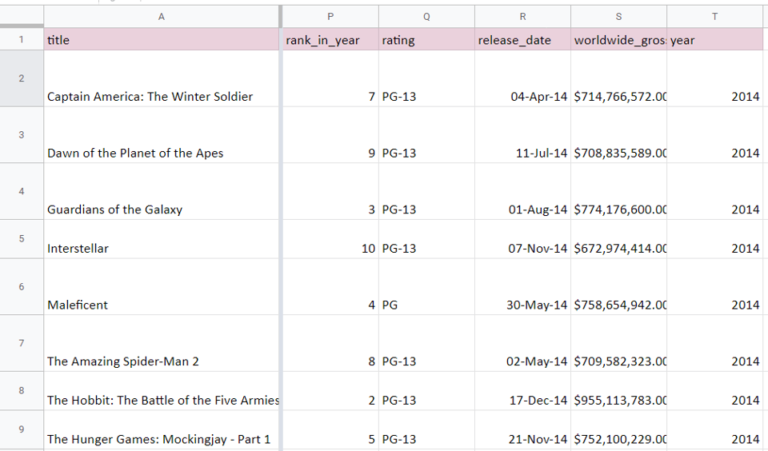Click the $955,113,783 worldwide gross cell

pyautogui.click(x=619, y=400)
